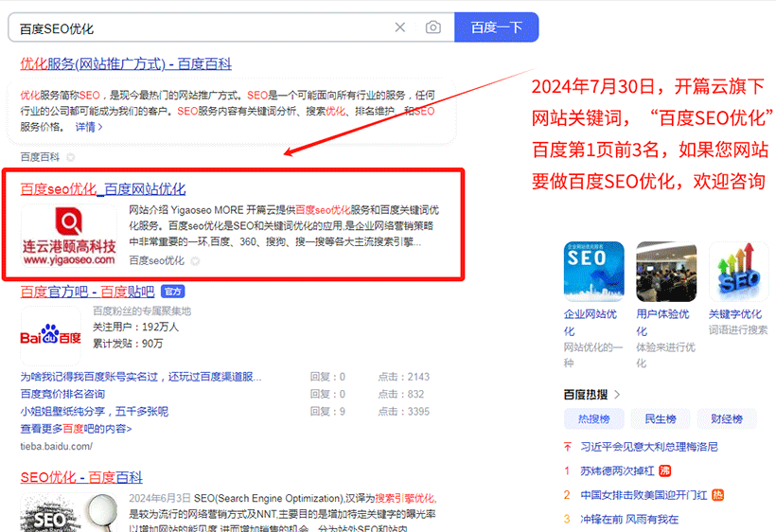Open 优化服务(网站推广方式) - 百度百科 result
776x532 pixels.
coord(126,64)
